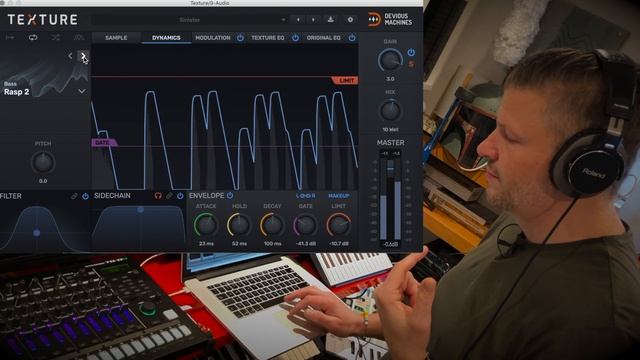640x360 pixels.
Task: Click the Mix knob
Action: pyautogui.click(x=390, y=111)
